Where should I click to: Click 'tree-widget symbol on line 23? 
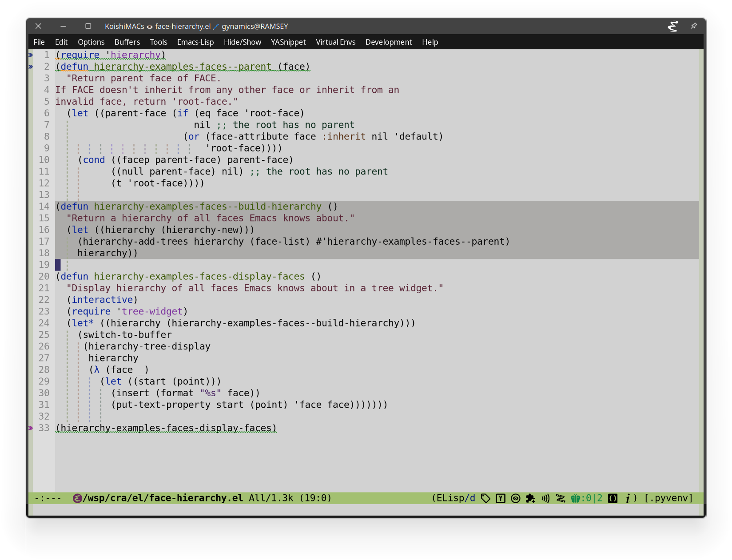pyautogui.click(x=149, y=311)
